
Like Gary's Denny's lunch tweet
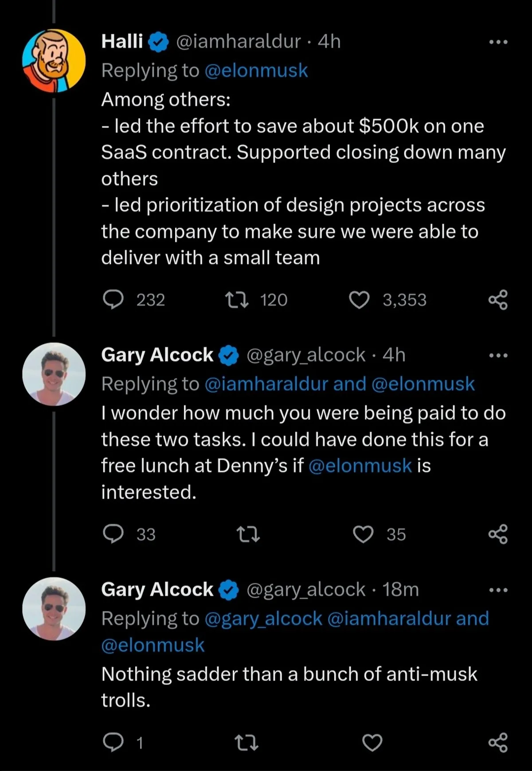[363, 534]
